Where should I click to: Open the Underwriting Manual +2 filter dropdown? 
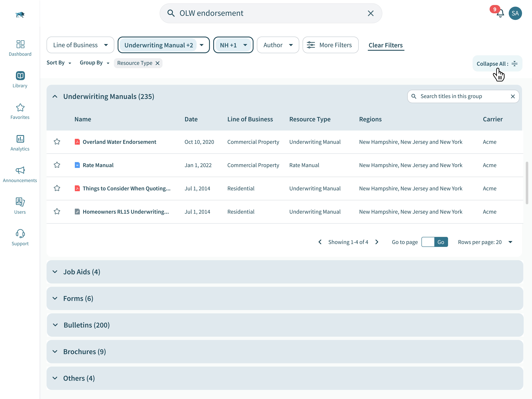coord(164,45)
